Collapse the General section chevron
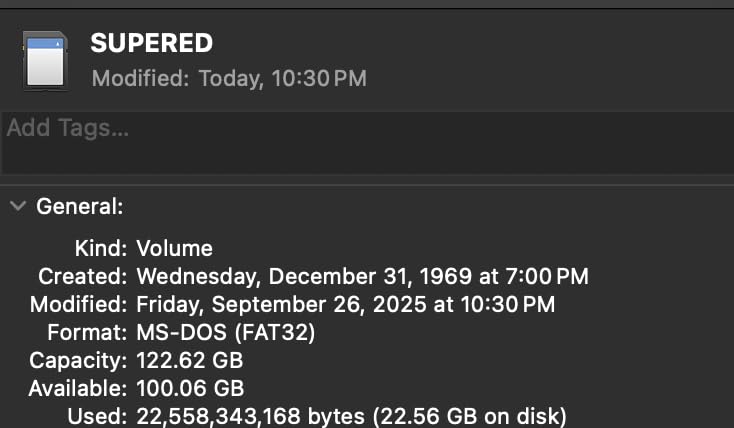The height and width of the screenshot is (428, 734). (17, 207)
